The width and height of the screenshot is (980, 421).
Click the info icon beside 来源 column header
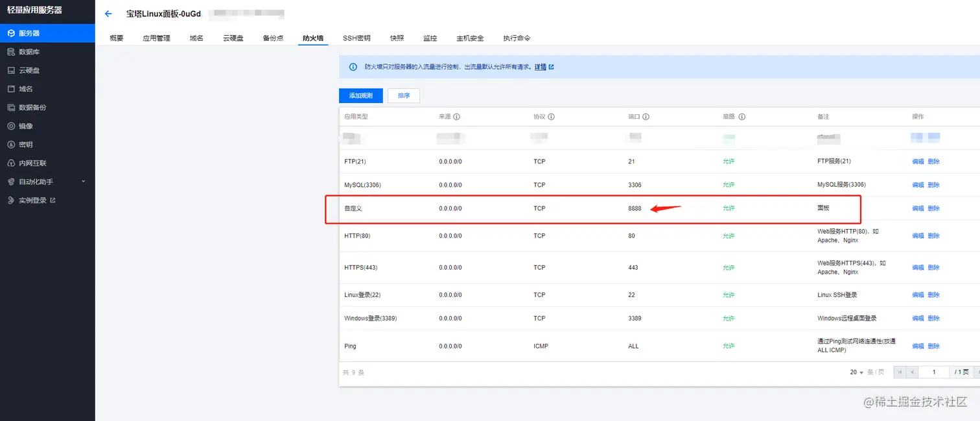457,117
